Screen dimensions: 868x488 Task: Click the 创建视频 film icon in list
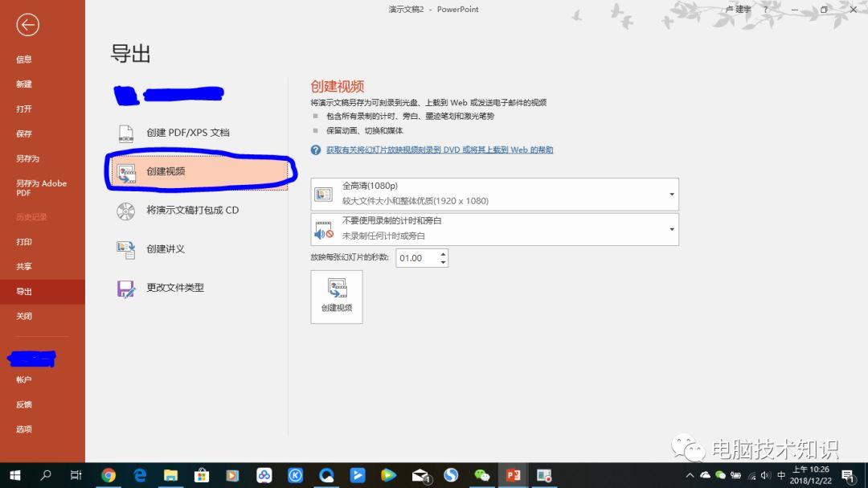[126, 173]
